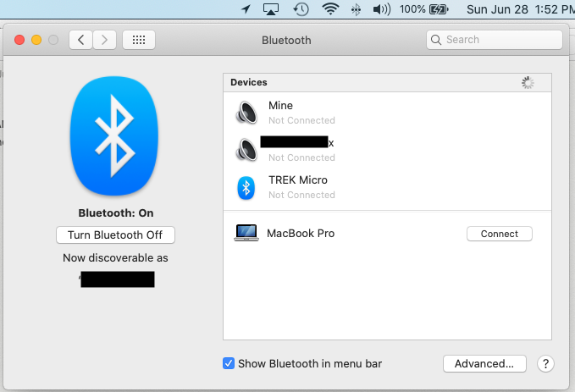Screen dimensions: 575x392
Task: Open the Wi-Fi menu bar icon
Action: [330, 8]
